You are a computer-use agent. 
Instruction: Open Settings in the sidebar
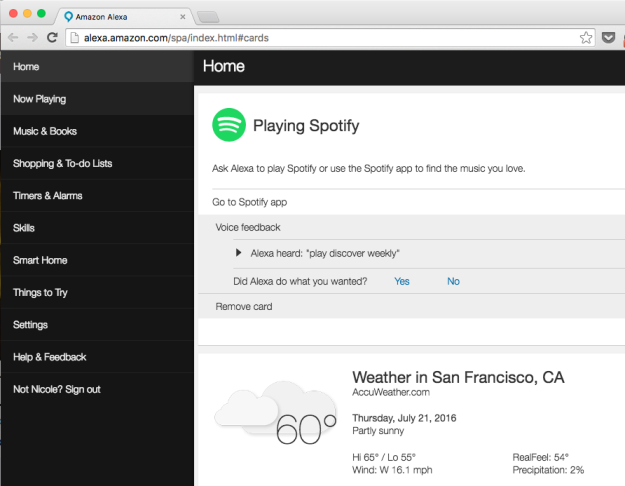[97, 325]
